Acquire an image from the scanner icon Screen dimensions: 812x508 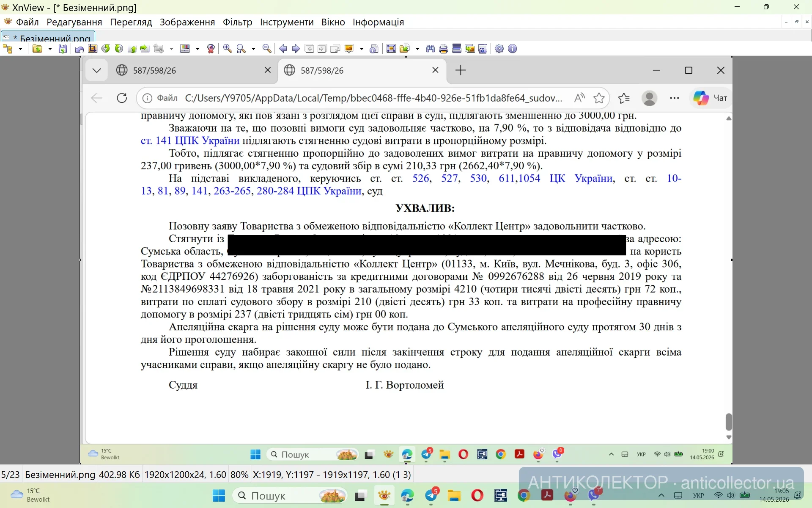point(457,49)
